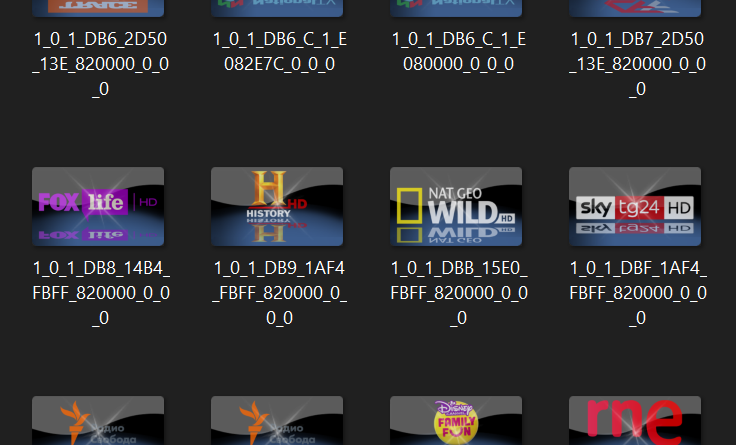
Task: Click Radio Svoboda thumbnail beside Disney Family Fun
Action: tap(277, 421)
